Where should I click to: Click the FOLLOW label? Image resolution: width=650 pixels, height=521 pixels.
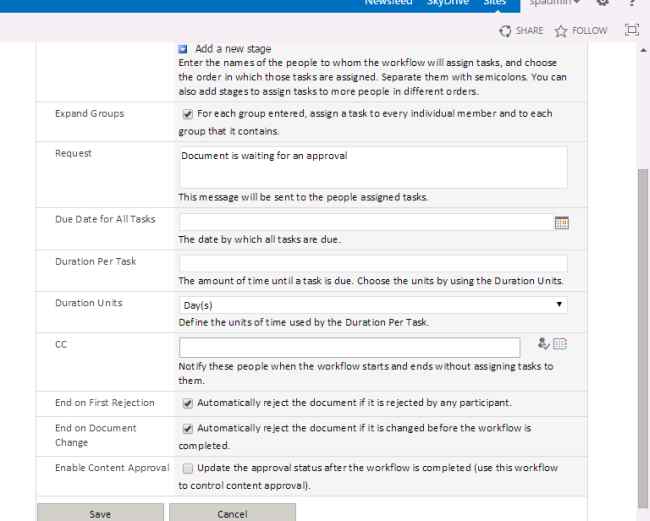click(x=589, y=31)
